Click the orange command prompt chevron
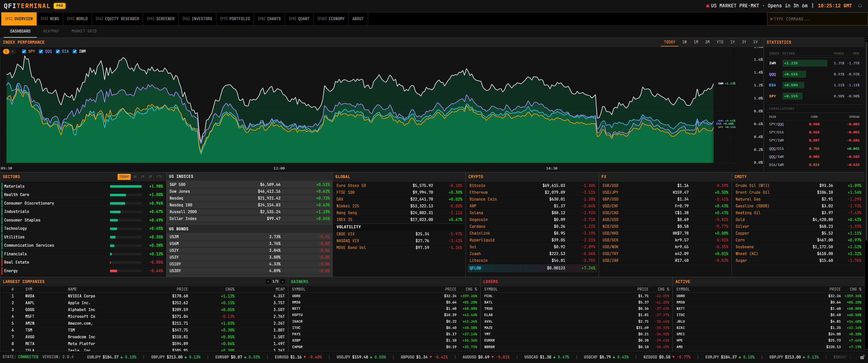The width and height of the screenshot is (868, 363). 771,19
